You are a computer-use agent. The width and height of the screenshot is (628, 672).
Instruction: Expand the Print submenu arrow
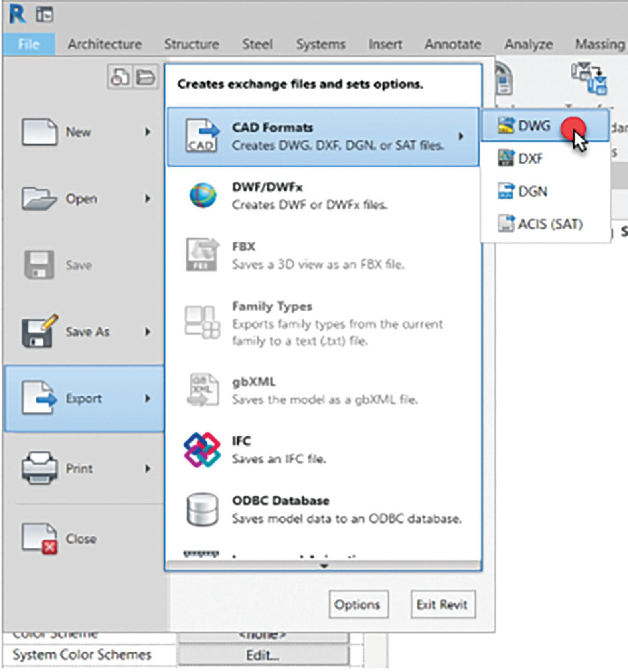coord(148,468)
